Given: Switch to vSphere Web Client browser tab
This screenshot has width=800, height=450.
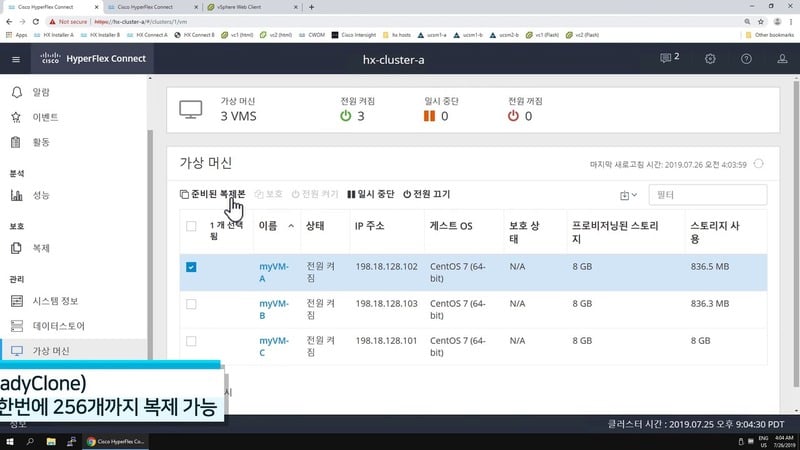Looking at the screenshot, I should pyautogui.click(x=252, y=7).
